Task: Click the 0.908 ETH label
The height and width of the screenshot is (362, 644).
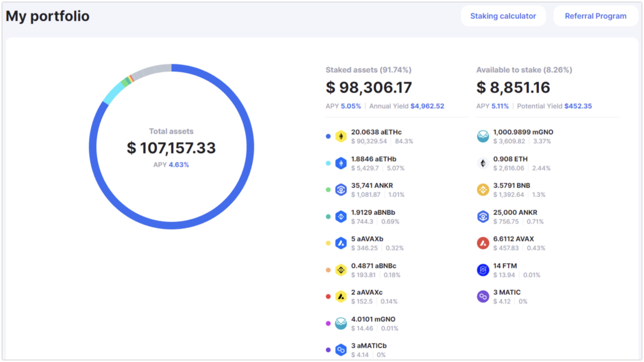Action: click(510, 159)
